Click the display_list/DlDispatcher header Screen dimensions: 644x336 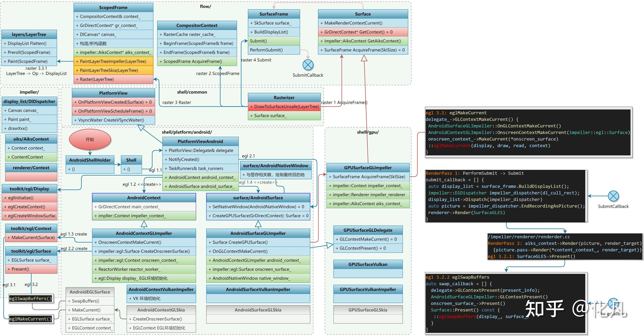tap(29, 101)
